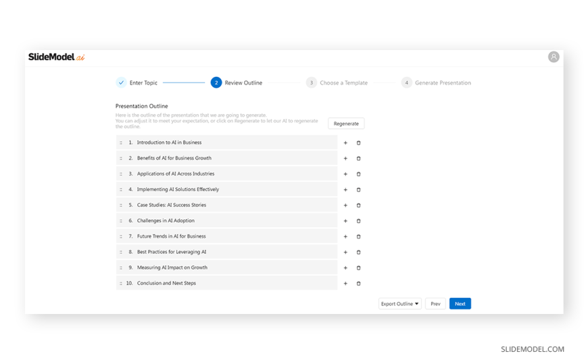The image size is (588, 364).
Task: Open the Export Outline dropdown
Action: click(399, 304)
